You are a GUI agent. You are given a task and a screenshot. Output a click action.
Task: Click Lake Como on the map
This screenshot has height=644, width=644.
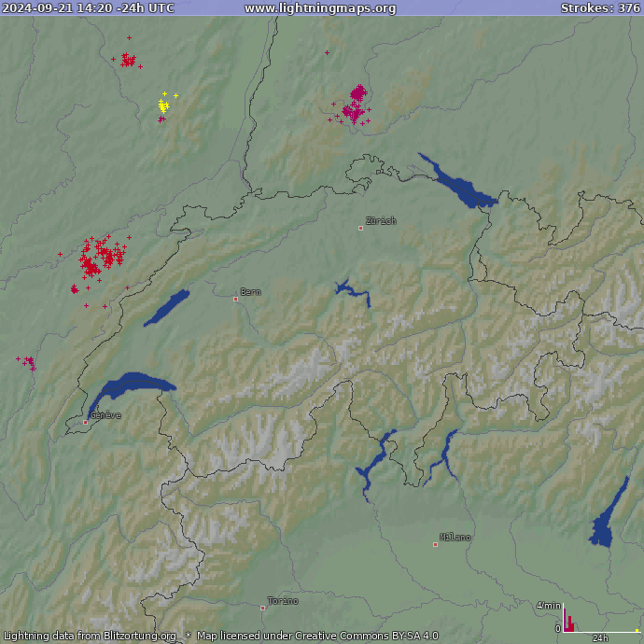[443, 456]
